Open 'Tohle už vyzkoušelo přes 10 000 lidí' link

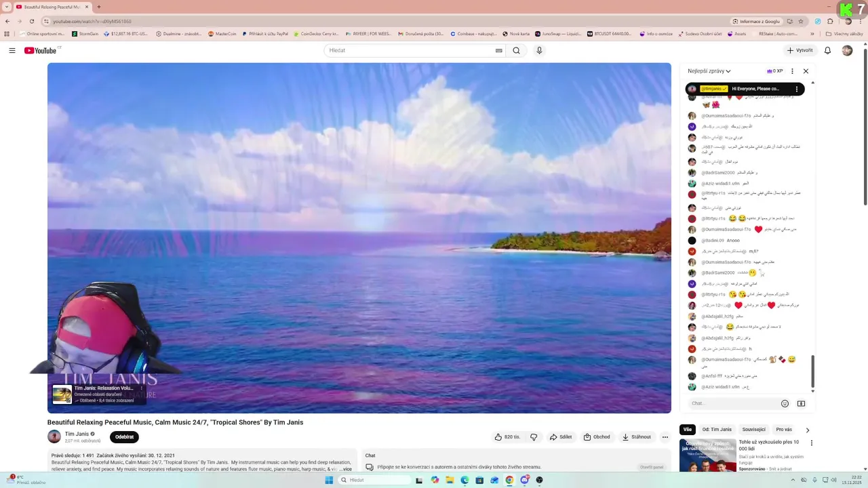(x=769, y=445)
